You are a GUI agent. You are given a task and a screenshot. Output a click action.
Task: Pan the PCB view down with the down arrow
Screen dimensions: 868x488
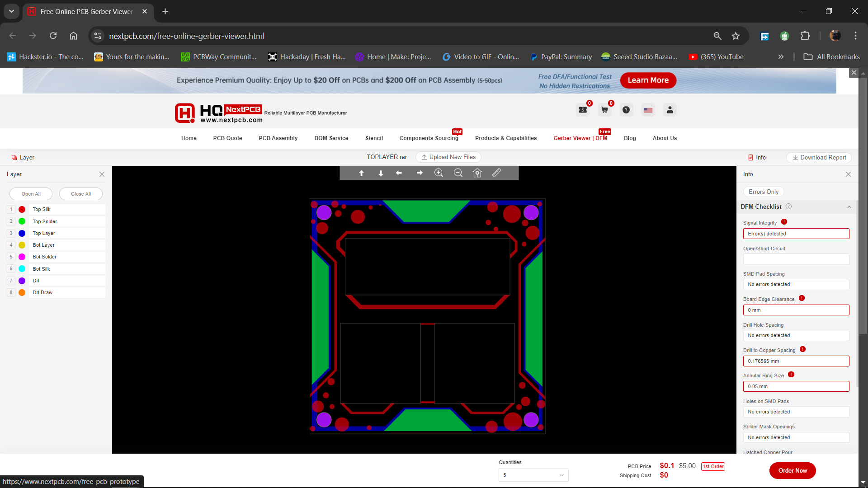pyautogui.click(x=381, y=173)
